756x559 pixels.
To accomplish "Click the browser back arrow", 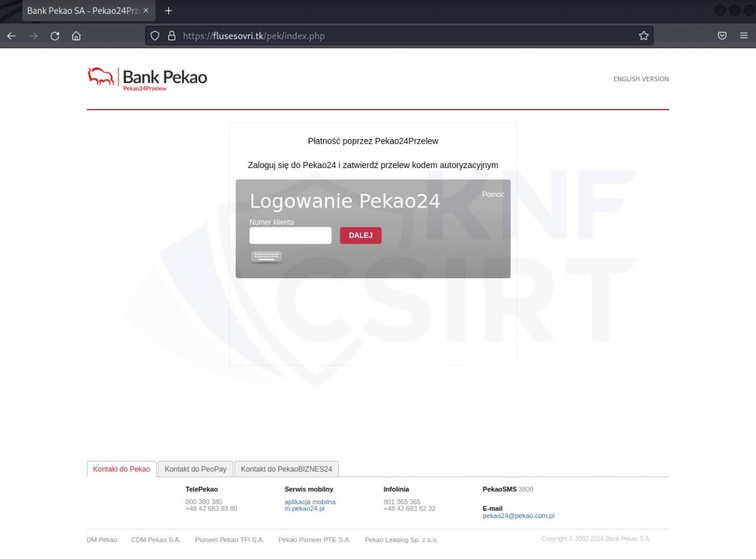I will coord(11,36).
